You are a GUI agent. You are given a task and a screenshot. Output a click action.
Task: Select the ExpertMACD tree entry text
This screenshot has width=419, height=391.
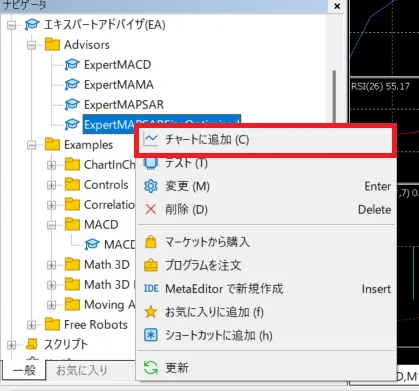point(117,65)
